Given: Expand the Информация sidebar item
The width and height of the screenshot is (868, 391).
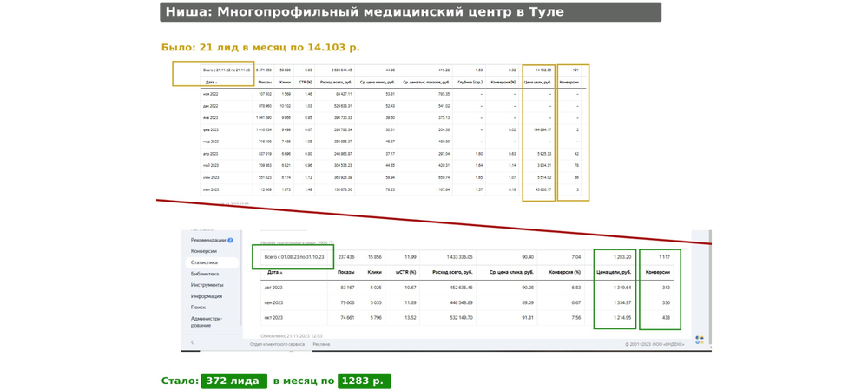Looking at the screenshot, I should pyautogui.click(x=207, y=296).
